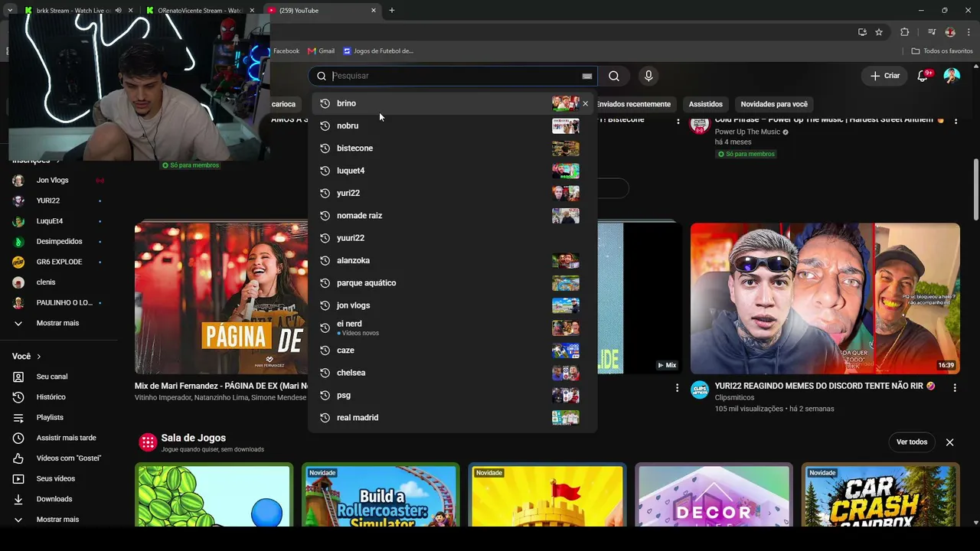
Task: Expand Mostrar mais under the subscriptions list
Action: (59, 323)
